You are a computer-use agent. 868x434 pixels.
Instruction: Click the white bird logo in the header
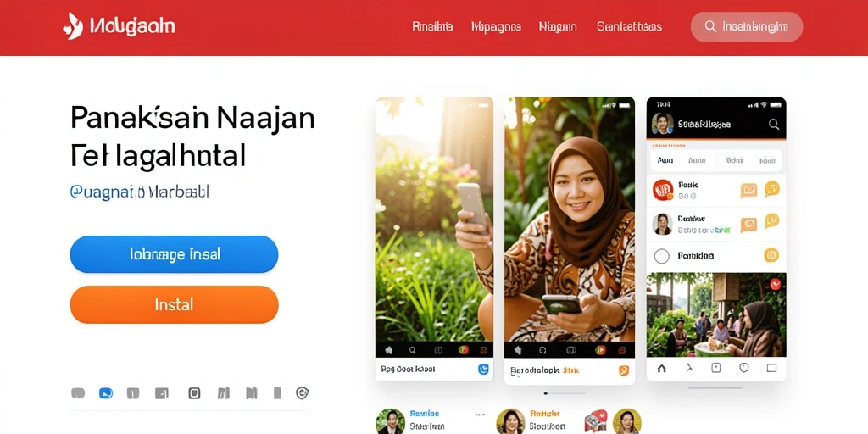73,26
